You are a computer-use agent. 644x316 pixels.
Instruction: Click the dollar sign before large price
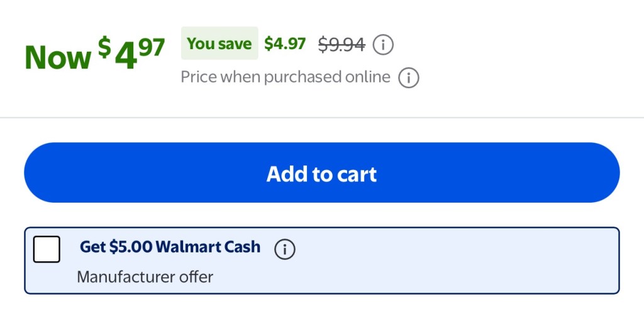(x=104, y=46)
